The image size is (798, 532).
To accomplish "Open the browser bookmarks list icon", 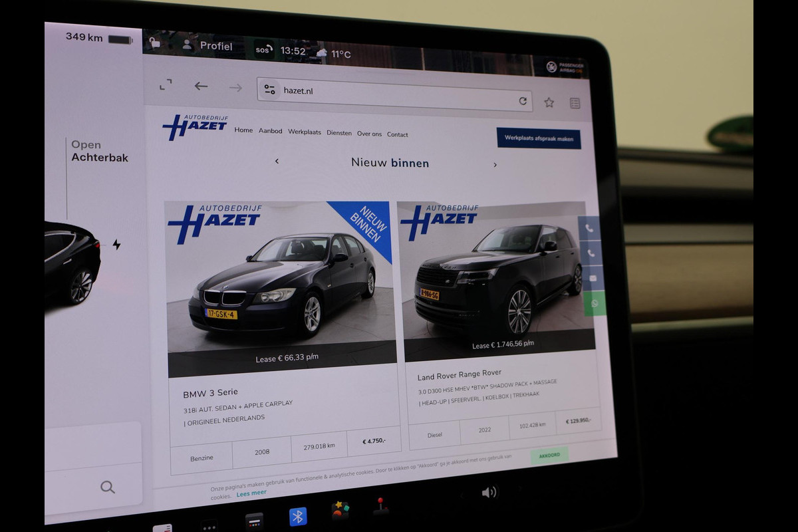I will (x=575, y=103).
